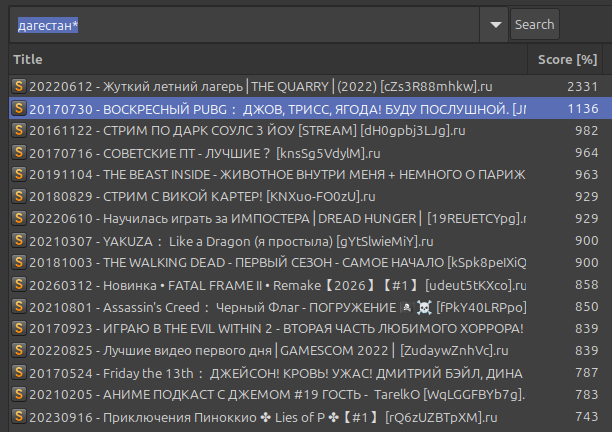Sort results by Score [%] column header
612x432 pixels.
(567, 59)
